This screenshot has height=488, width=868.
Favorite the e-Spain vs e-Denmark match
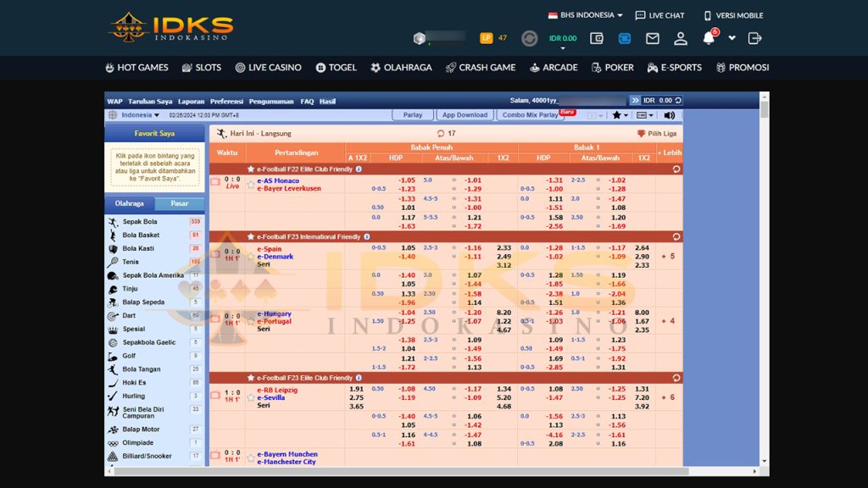click(x=251, y=256)
